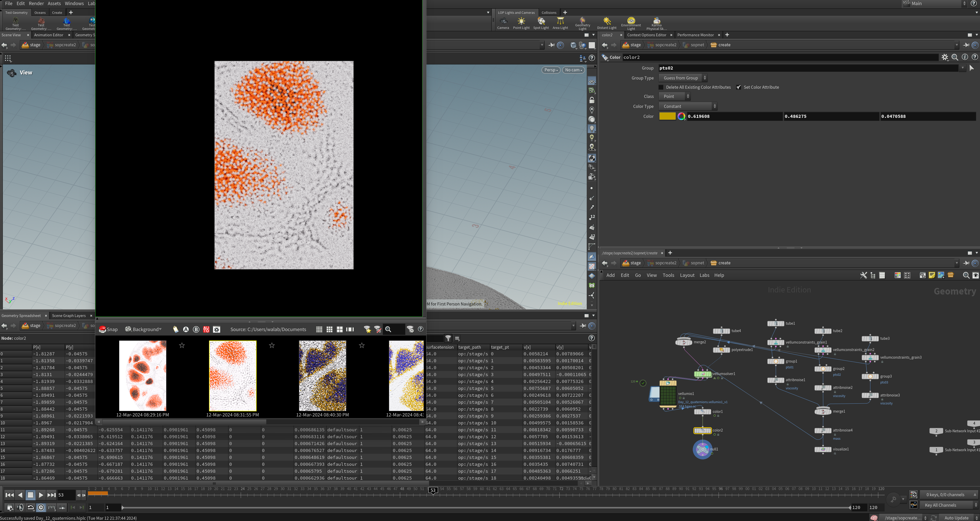
Task: Click the yellow Color swatch
Action: pyautogui.click(x=667, y=117)
